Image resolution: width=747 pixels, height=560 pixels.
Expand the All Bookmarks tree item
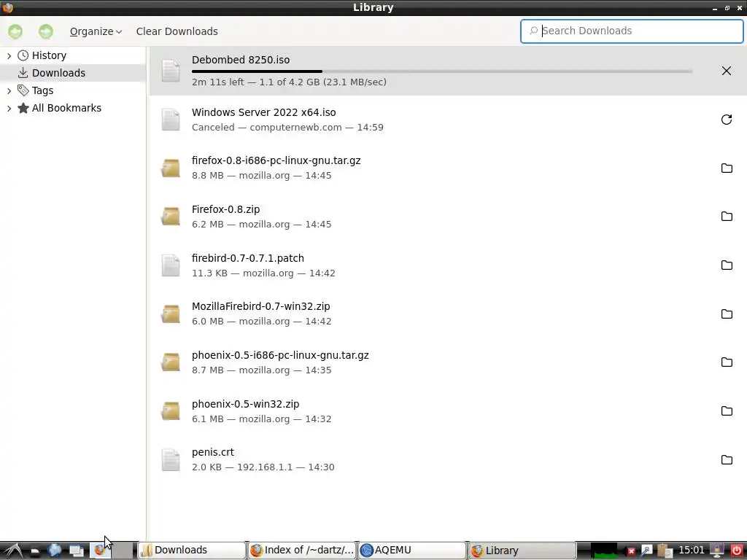coord(9,108)
